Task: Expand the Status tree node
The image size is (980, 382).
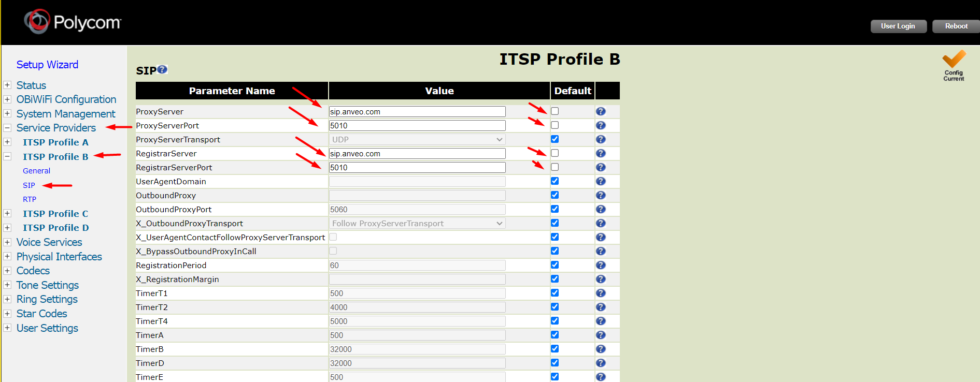Action: (x=7, y=85)
